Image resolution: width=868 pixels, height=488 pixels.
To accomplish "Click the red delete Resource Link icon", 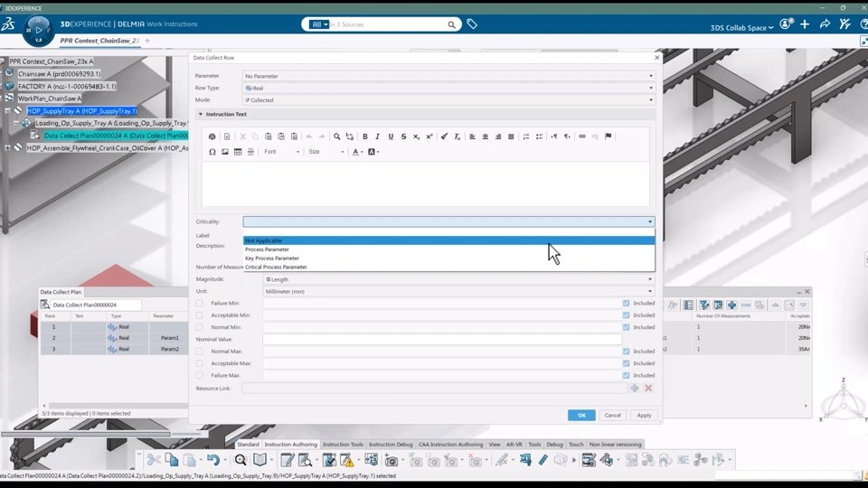I will point(648,389).
